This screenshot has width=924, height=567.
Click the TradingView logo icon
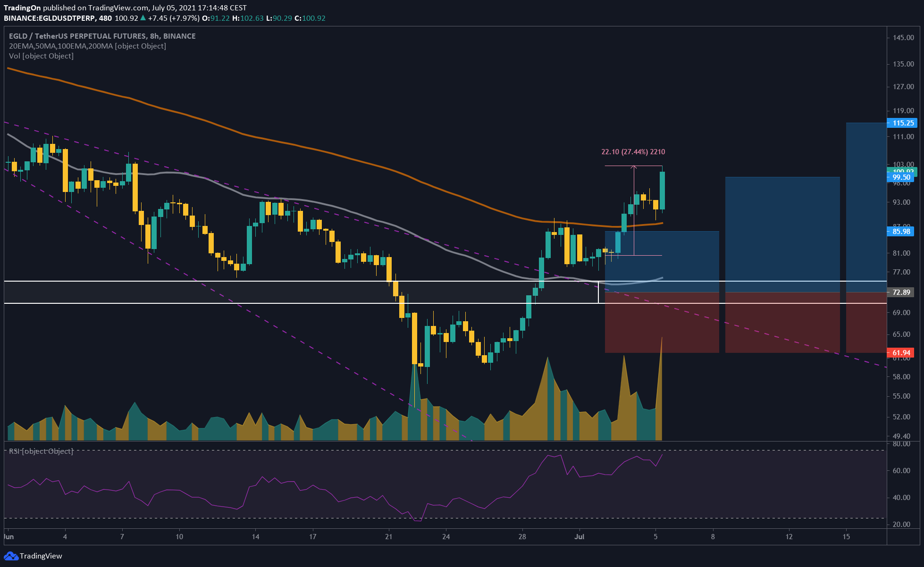11,556
